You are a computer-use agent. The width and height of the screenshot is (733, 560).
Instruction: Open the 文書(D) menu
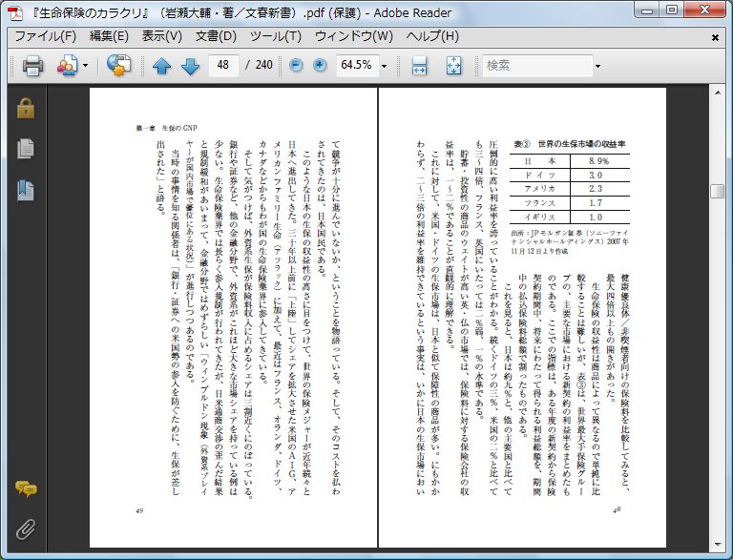click(216, 36)
